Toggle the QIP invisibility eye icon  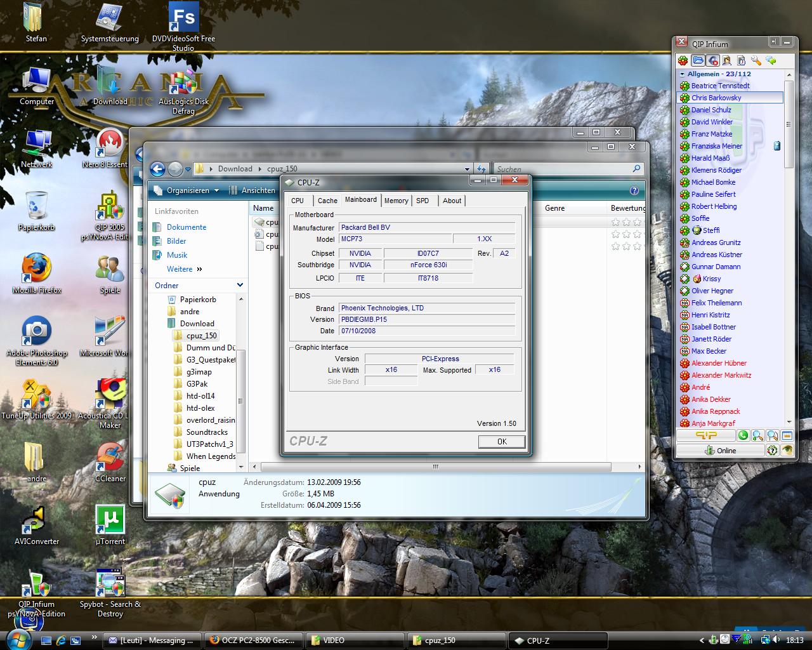787,450
